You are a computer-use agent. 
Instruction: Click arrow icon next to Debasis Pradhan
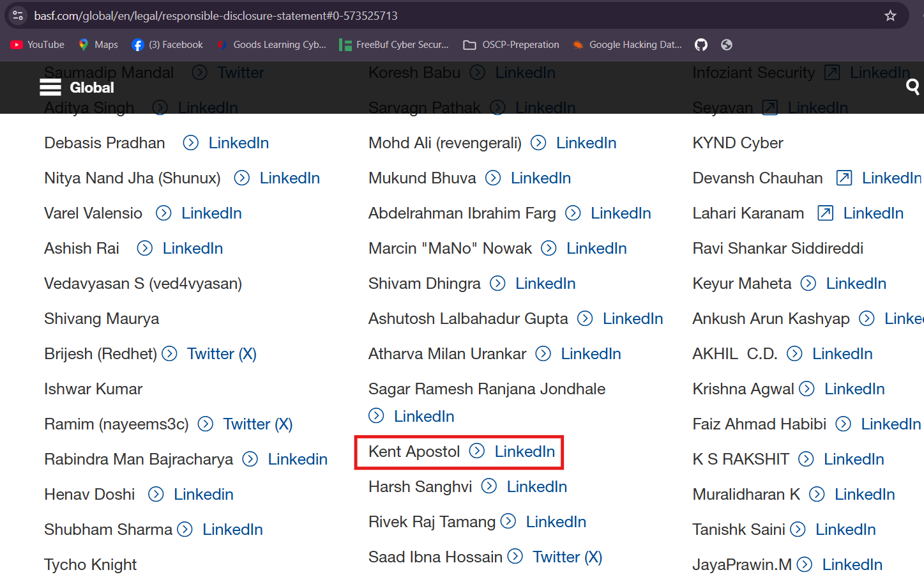pos(190,143)
